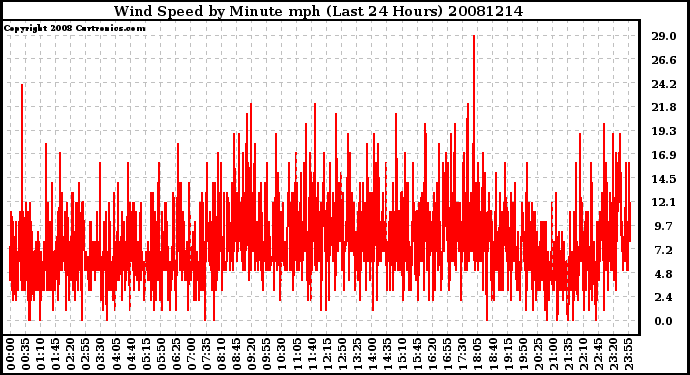Click the 07:00 time label
The height and width of the screenshot is (375, 690).
coord(191,354)
